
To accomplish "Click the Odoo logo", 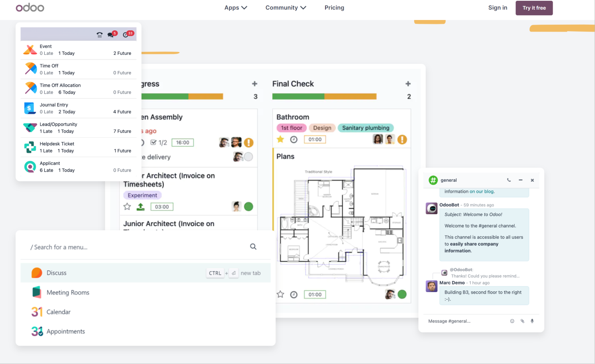I will pos(30,8).
